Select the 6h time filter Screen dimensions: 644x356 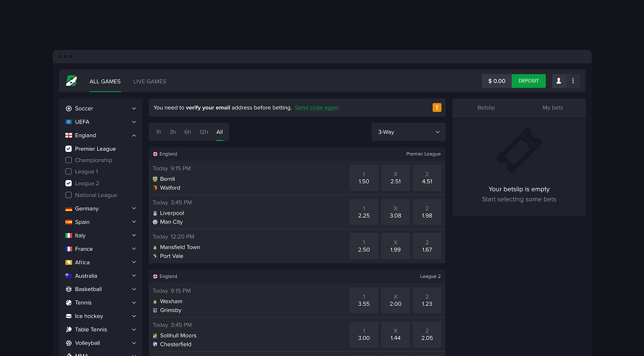click(x=188, y=132)
